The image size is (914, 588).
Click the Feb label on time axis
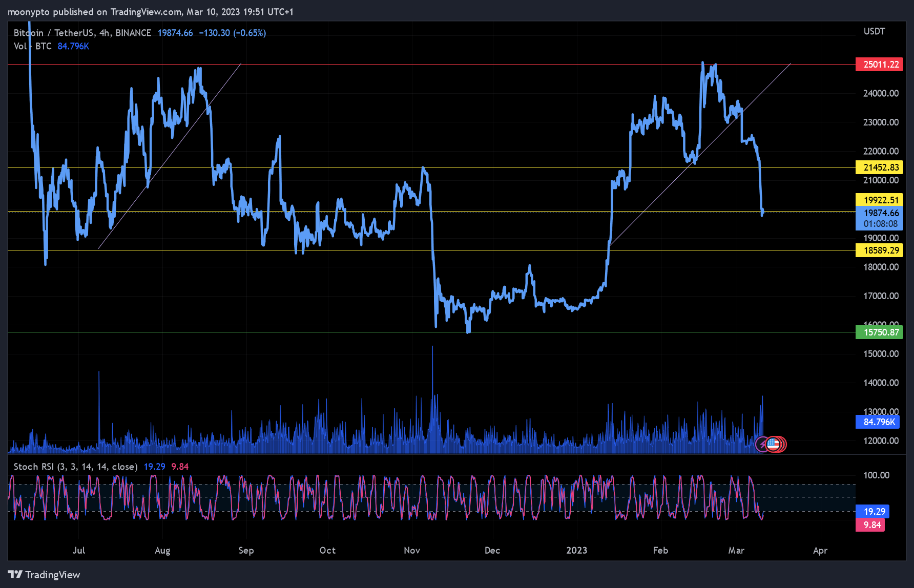click(661, 551)
